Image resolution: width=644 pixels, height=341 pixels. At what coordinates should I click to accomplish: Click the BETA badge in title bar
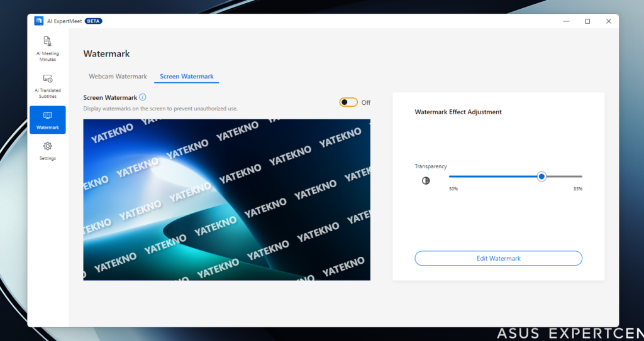coord(93,21)
